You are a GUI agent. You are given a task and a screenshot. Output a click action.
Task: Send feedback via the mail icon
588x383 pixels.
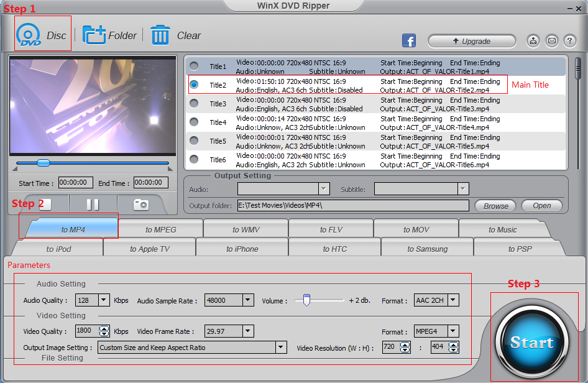click(551, 40)
